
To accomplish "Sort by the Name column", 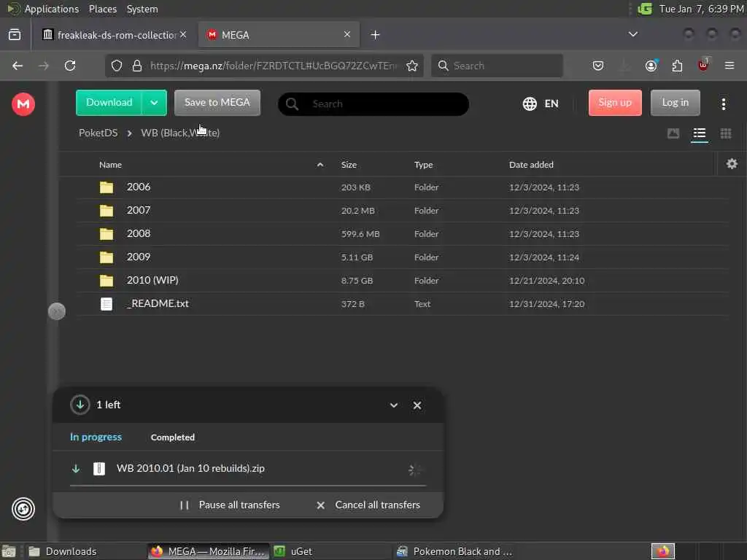I will pyautogui.click(x=111, y=165).
